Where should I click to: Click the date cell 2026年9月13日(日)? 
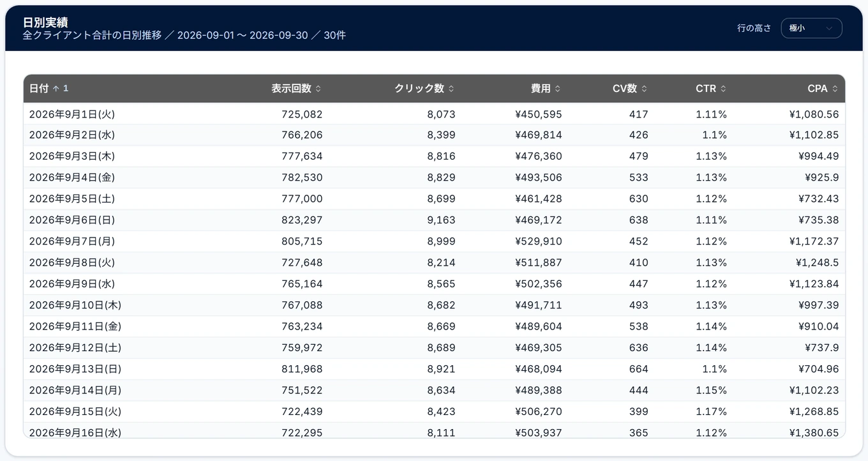pyautogui.click(x=75, y=368)
